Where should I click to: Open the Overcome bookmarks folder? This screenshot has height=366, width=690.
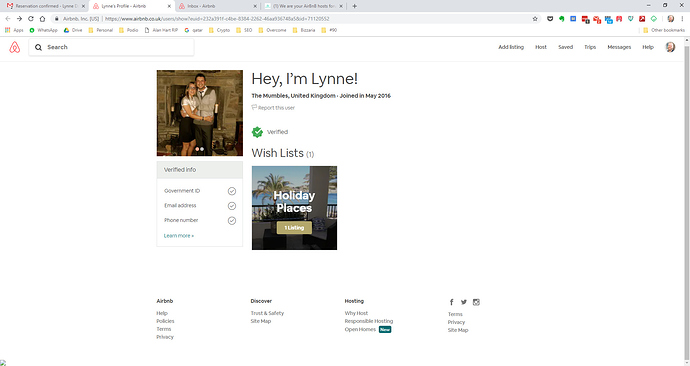coord(272,30)
